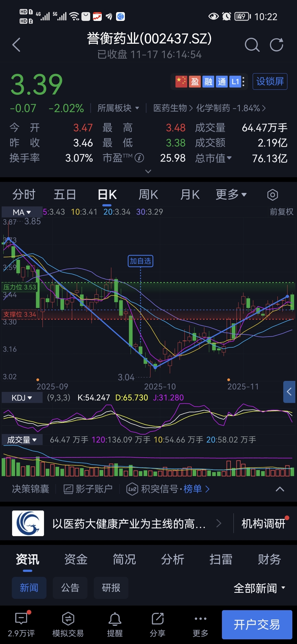Tap the orange event marker near 2025-11

tap(229, 380)
